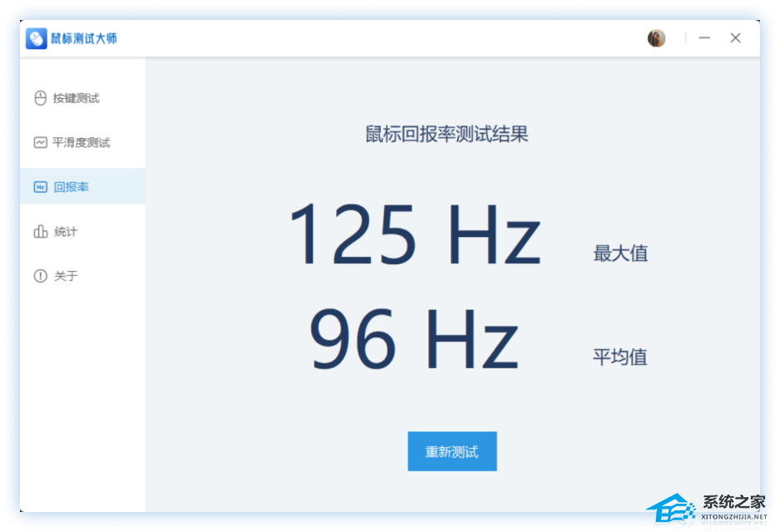Switch to 平滑度测试 in the sidebar
This screenshot has width=780, height=532.
(82, 143)
